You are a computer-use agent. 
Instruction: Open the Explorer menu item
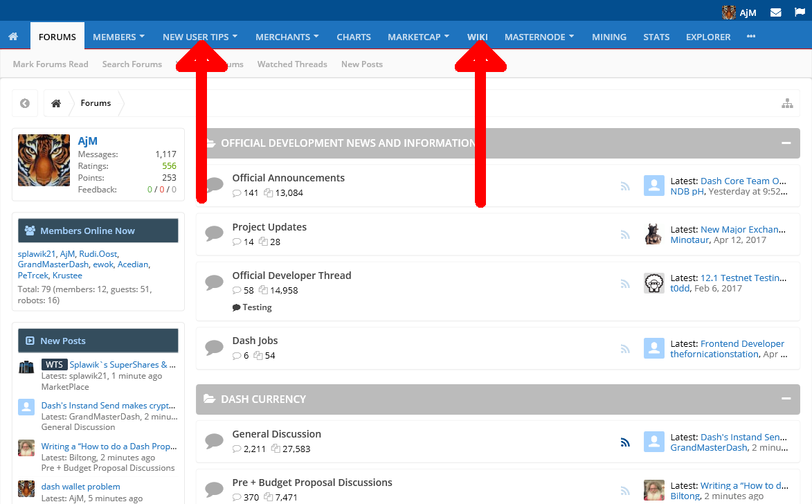pos(708,37)
